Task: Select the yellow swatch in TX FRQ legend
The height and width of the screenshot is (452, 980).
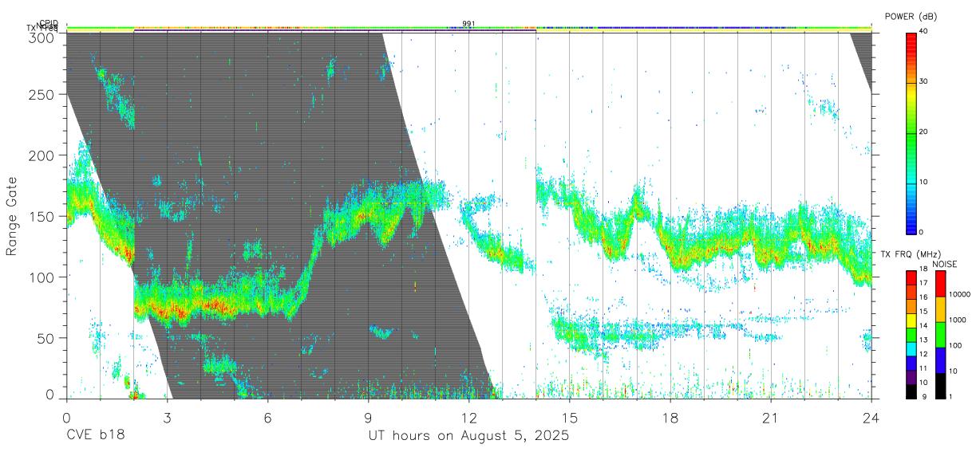Action: 911,320
